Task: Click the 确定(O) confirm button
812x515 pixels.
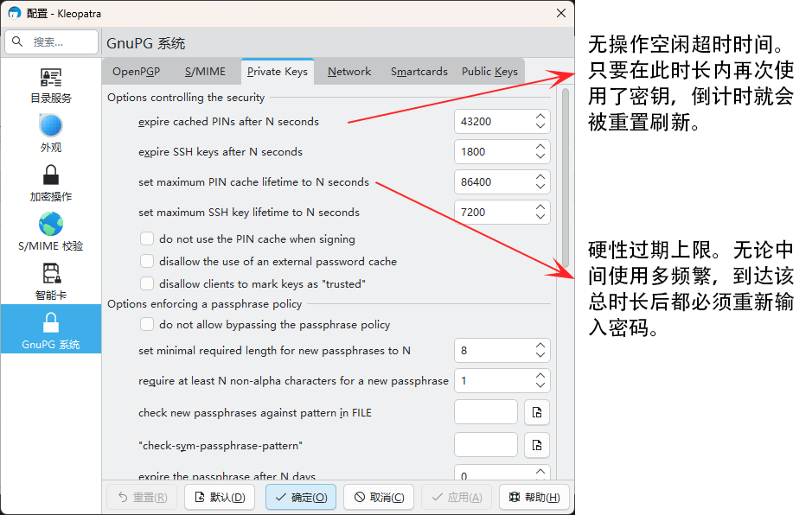Action: 301,497
